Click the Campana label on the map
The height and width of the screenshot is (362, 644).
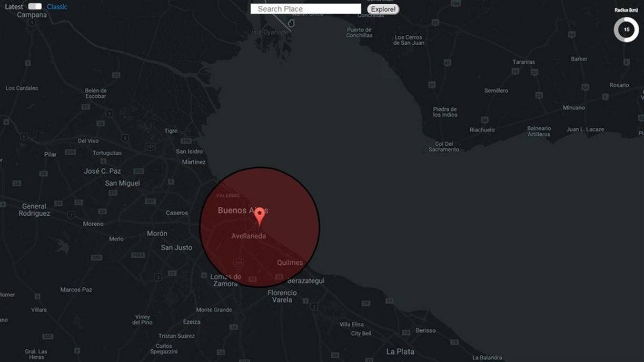tap(32, 15)
